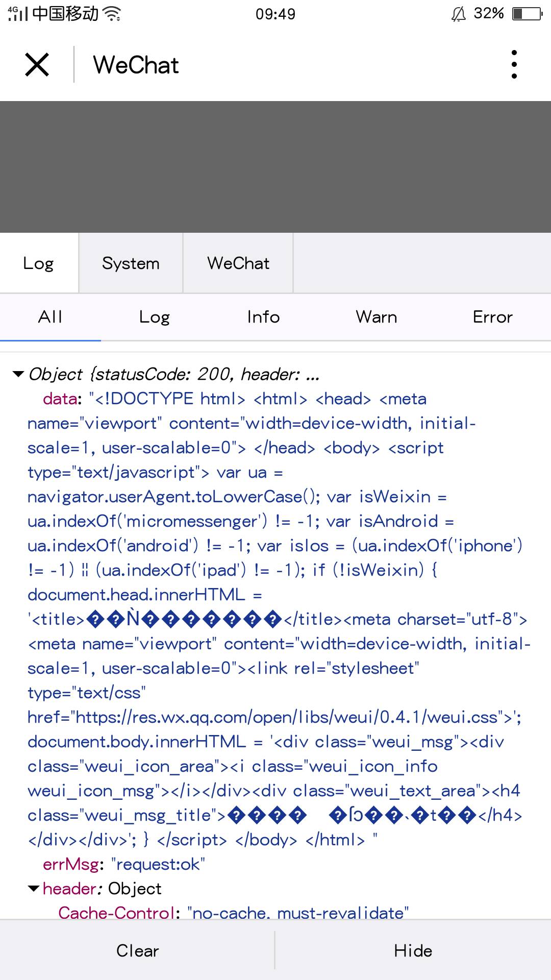Tap the document.body.innerHTML line
Image resolution: width=551 pixels, height=980 pixels.
coord(266,742)
